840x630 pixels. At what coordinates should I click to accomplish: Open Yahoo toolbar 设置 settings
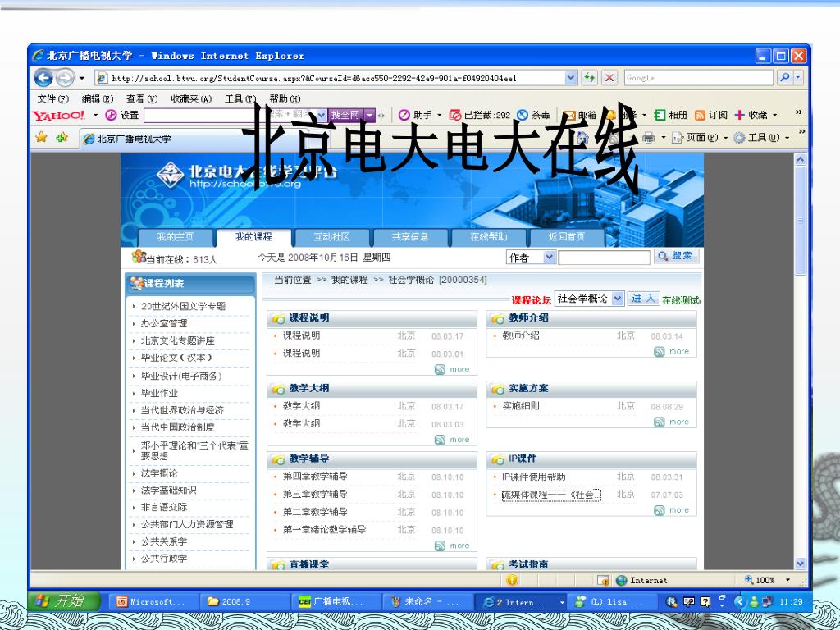click(x=122, y=115)
